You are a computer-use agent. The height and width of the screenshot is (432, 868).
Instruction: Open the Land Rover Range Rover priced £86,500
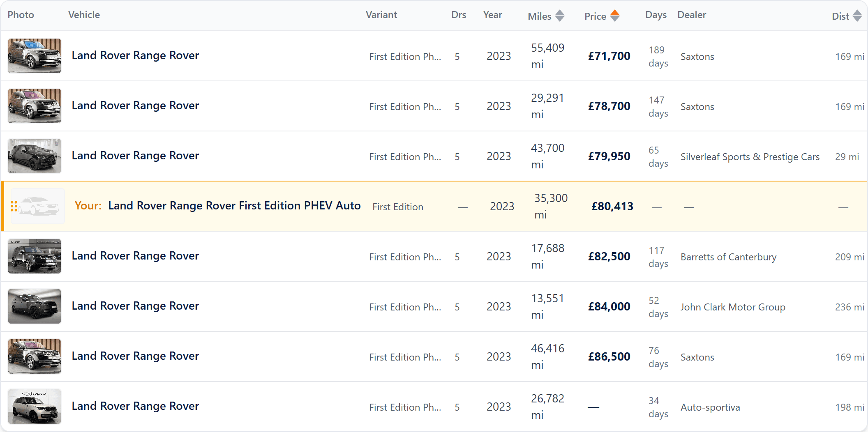135,356
